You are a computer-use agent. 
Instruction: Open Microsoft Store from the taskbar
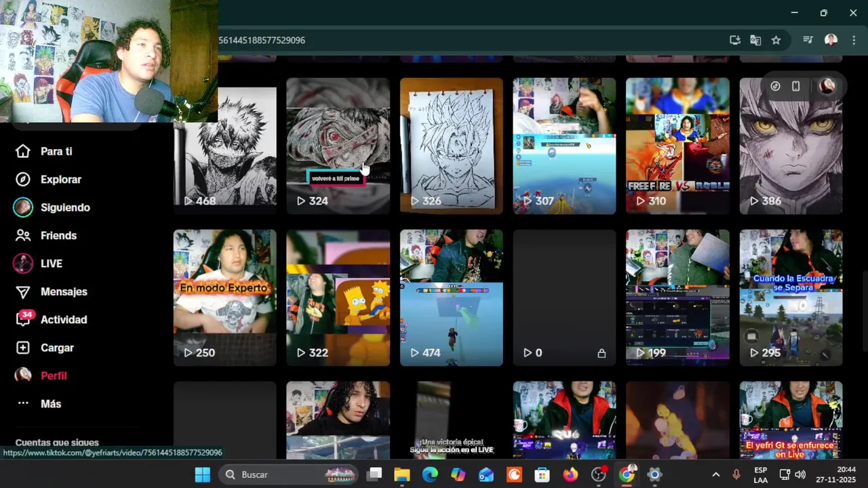pos(542,474)
